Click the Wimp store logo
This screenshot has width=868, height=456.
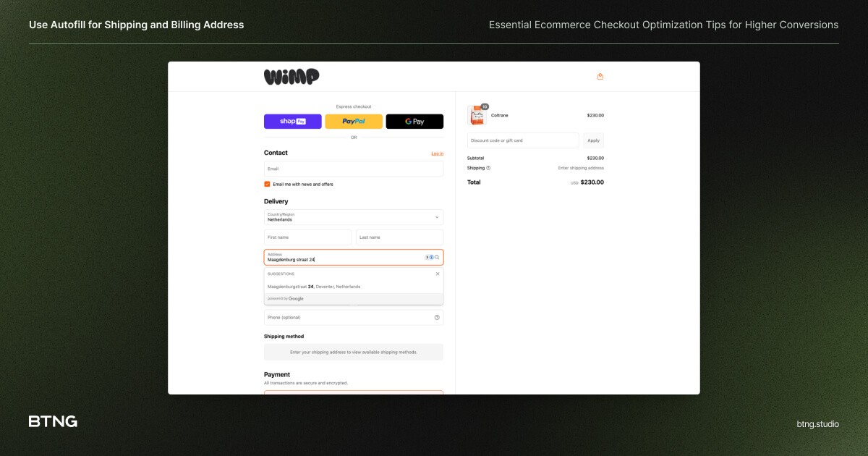(x=292, y=77)
